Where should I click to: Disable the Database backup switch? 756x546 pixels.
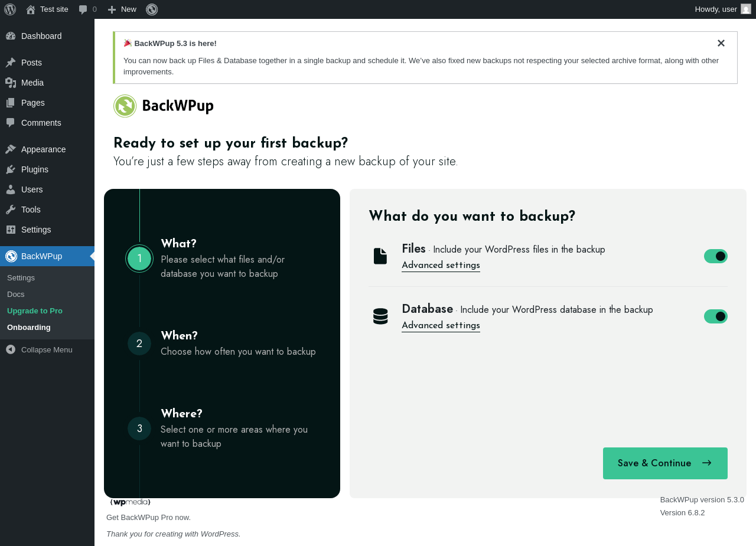(716, 316)
